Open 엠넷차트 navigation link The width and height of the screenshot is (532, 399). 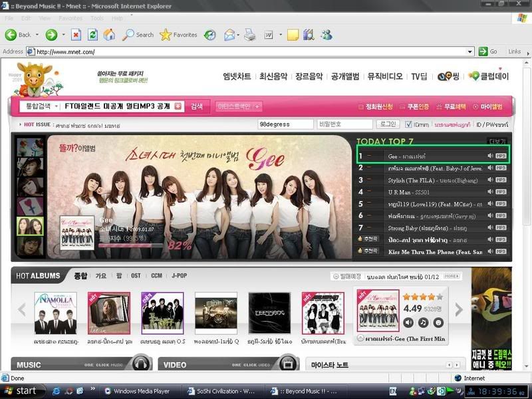click(x=237, y=76)
